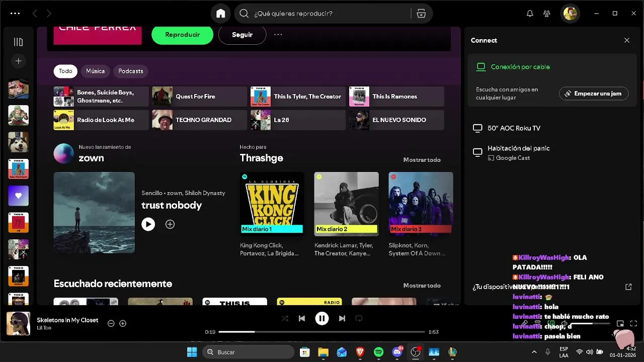
Task: Open green-haired character playlist in sidebar
Action: pos(18,115)
